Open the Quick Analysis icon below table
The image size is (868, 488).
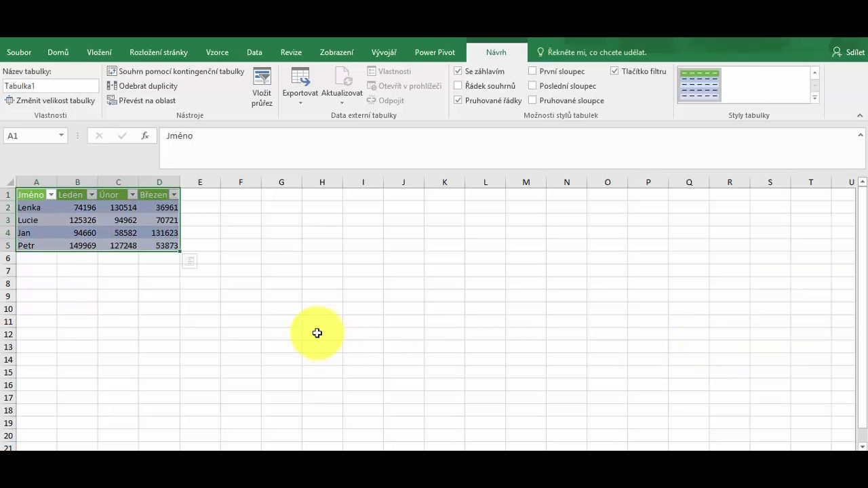coord(189,261)
